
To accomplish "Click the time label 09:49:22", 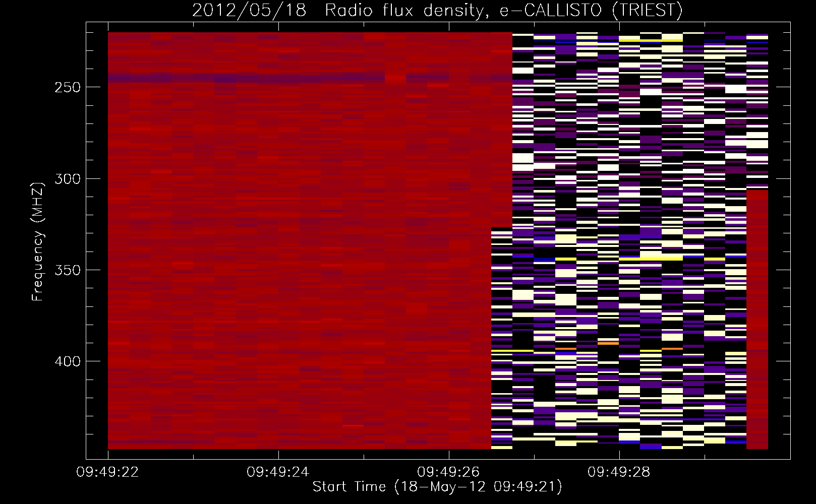I will pyautogui.click(x=107, y=472).
